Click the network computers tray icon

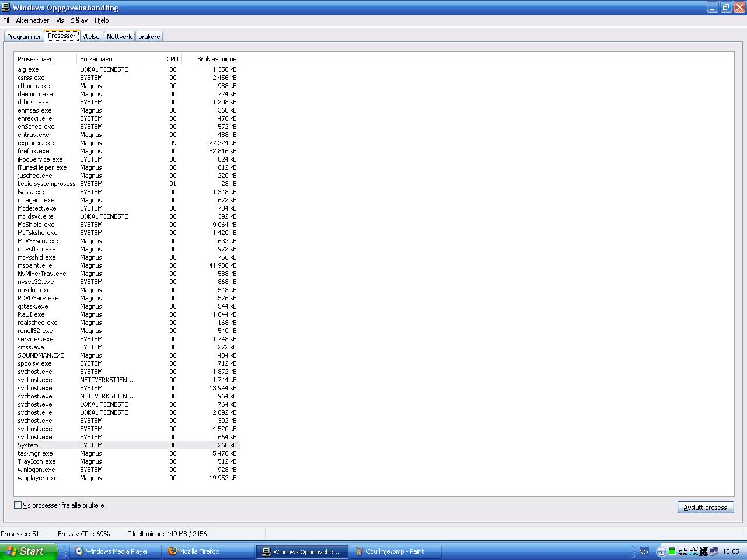714,551
